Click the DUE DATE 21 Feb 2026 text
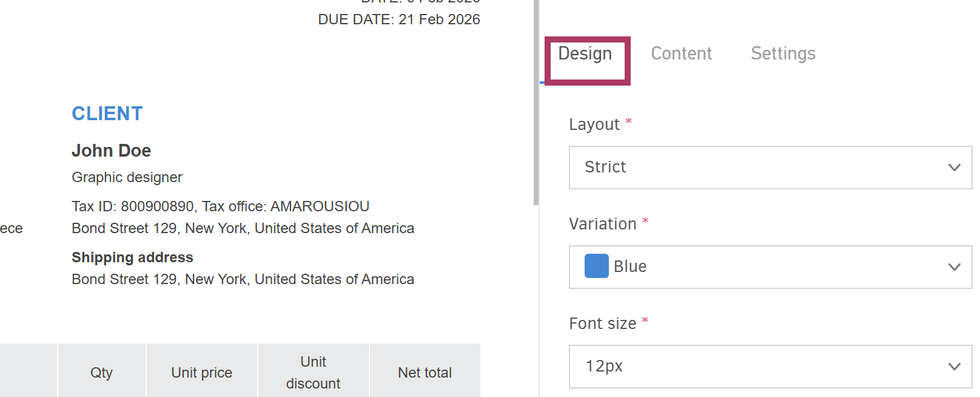This screenshot has width=980, height=397. 398,19
